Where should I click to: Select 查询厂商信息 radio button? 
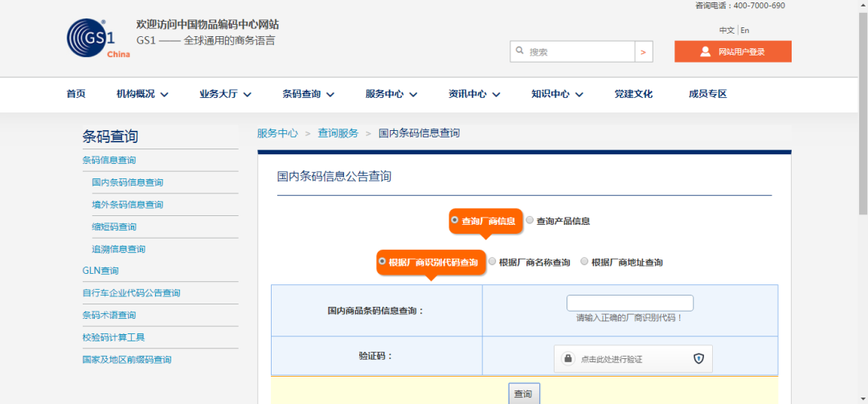tap(454, 220)
